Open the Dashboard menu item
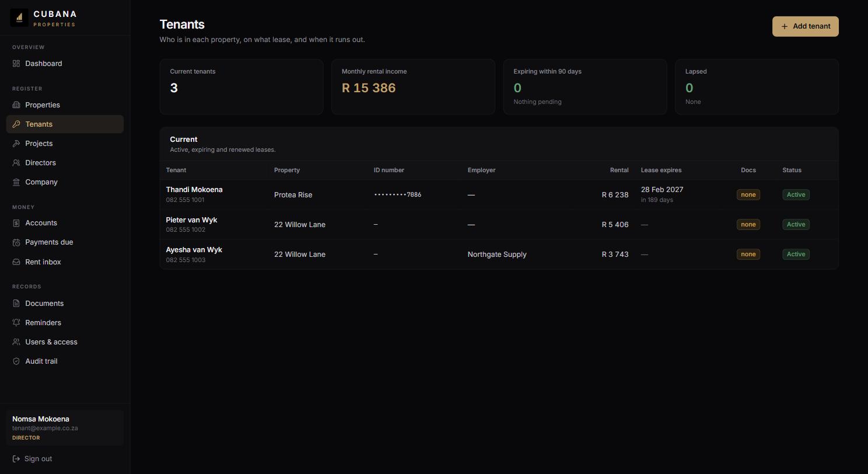Screen dimensions: 868x474 [65, 64]
